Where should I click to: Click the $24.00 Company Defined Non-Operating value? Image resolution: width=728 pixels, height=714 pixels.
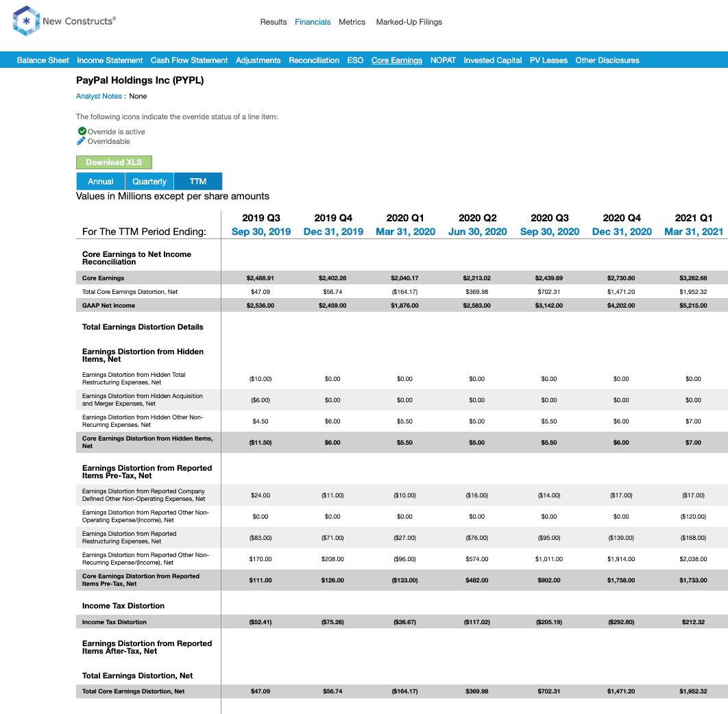[x=260, y=495]
